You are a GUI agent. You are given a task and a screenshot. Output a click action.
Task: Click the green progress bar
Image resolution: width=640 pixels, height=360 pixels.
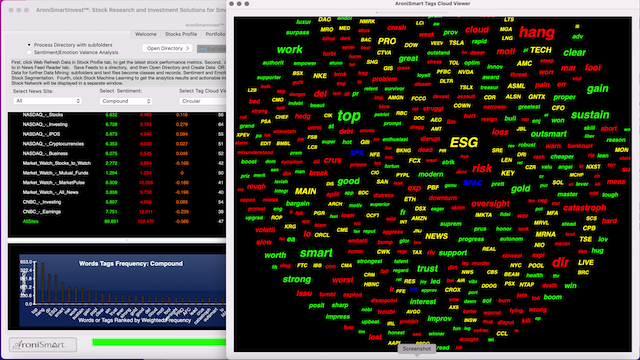[x=159, y=342]
